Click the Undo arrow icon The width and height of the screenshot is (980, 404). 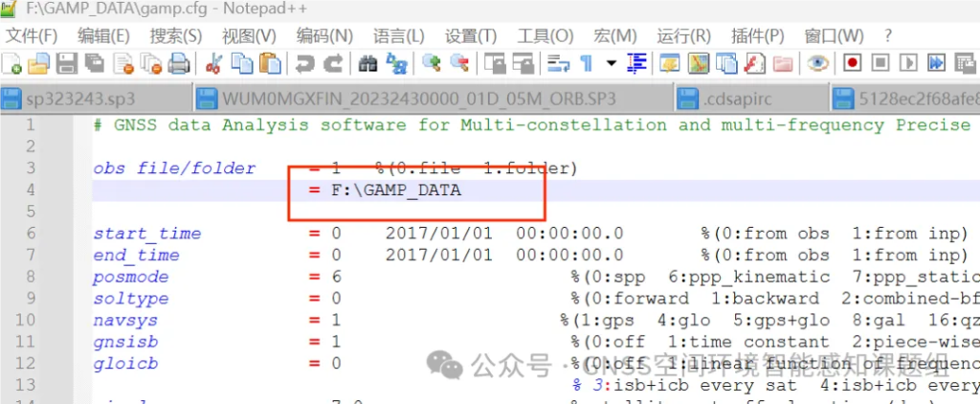305,64
